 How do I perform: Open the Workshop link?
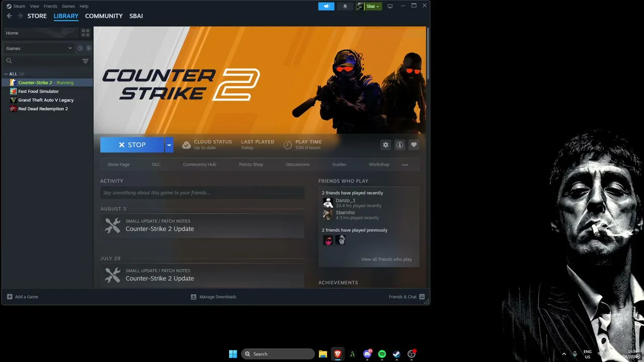click(x=379, y=164)
